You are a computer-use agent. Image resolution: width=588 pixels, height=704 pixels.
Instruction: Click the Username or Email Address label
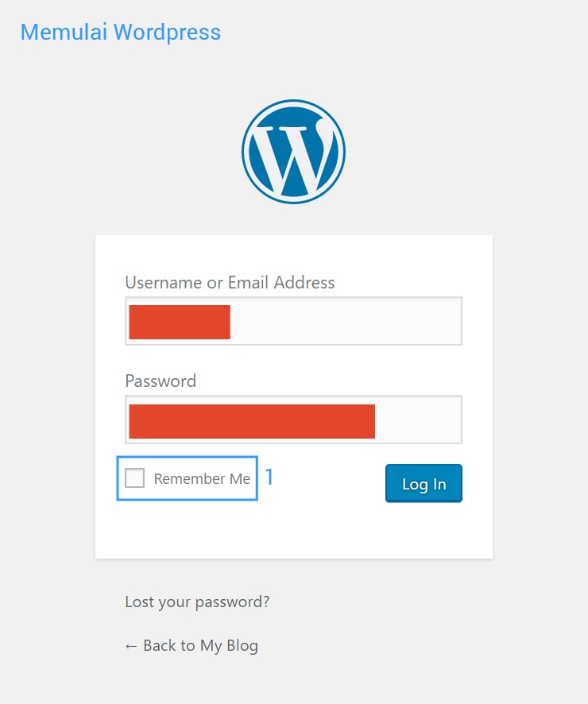[x=230, y=282]
